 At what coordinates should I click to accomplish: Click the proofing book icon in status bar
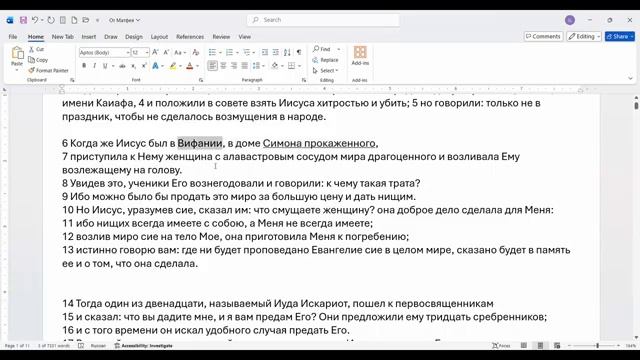click(81, 346)
